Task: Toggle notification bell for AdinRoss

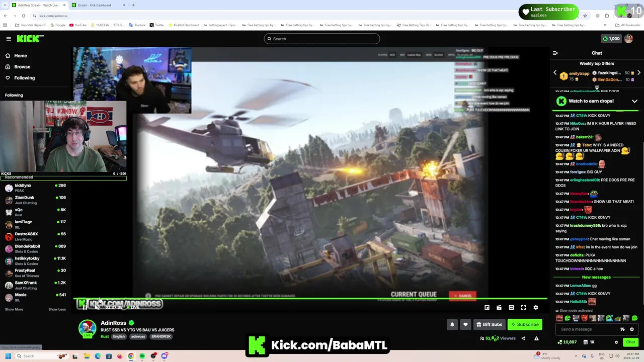Action: pos(452,324)
